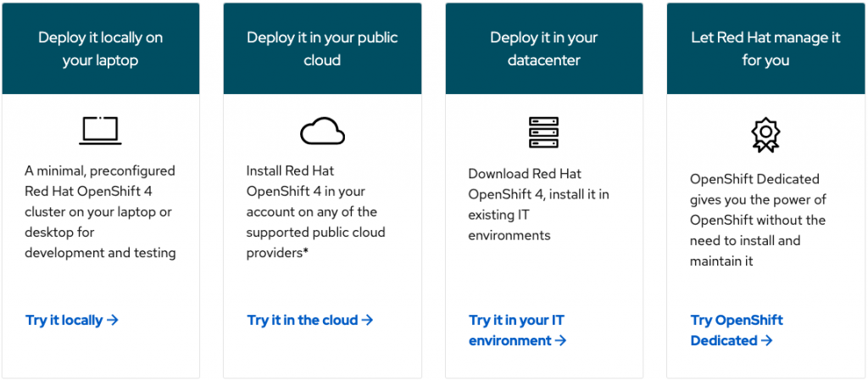This screenshot has width=868, height=381.
Task: Click the cloud icon
Action: (x=322, y=131)
